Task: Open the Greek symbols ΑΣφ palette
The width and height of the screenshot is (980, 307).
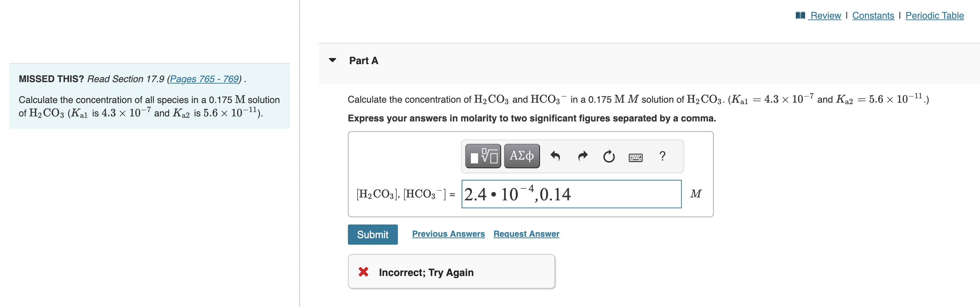Action: (521, 155)
